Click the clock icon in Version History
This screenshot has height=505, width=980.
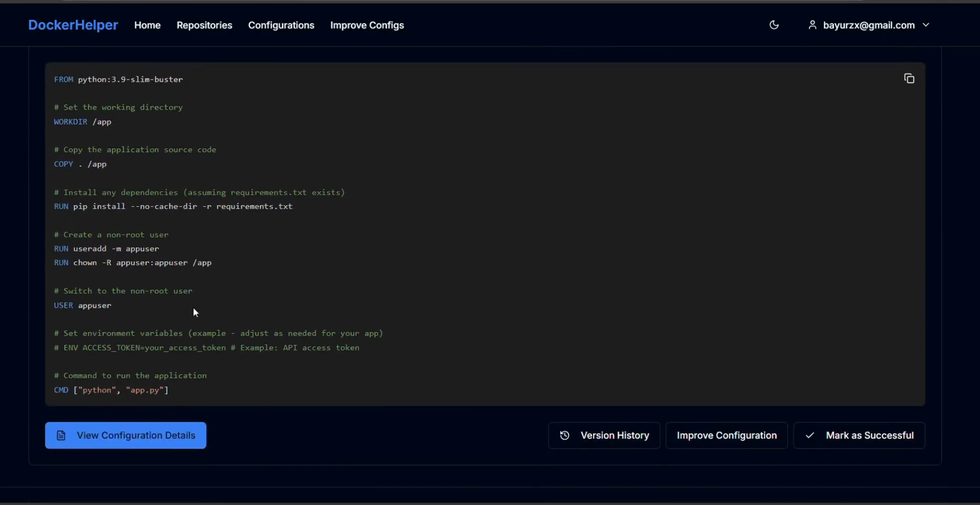[x=565, y=436]
